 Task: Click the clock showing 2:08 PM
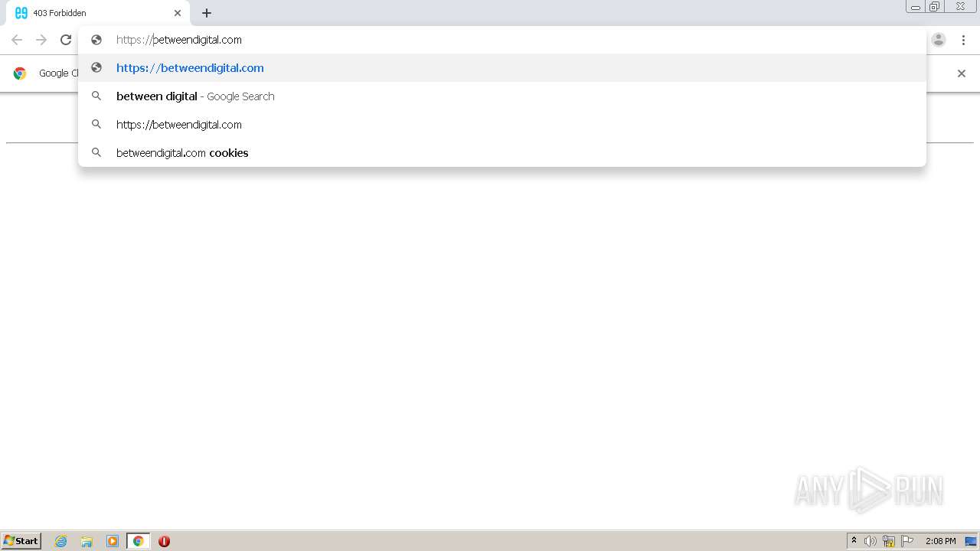[940, 541]
